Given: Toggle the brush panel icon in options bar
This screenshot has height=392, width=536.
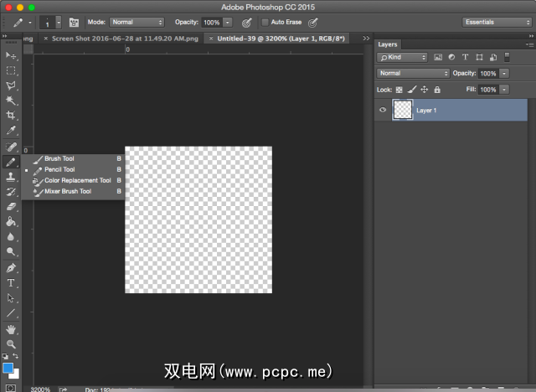Looking at the screenshot, I should click(x=74, y=22).
